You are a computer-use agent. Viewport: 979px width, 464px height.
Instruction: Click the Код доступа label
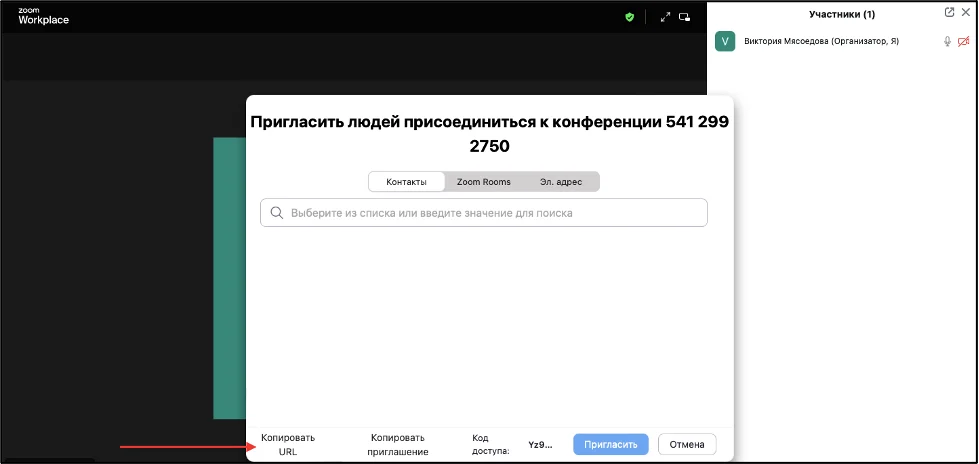click(491, 445)
